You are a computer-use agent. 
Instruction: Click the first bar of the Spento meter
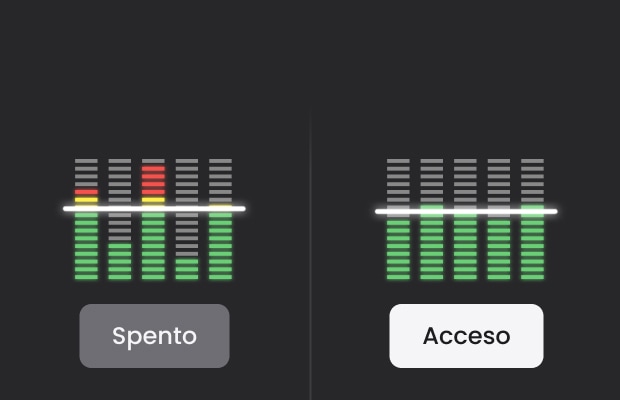point(86,219)
